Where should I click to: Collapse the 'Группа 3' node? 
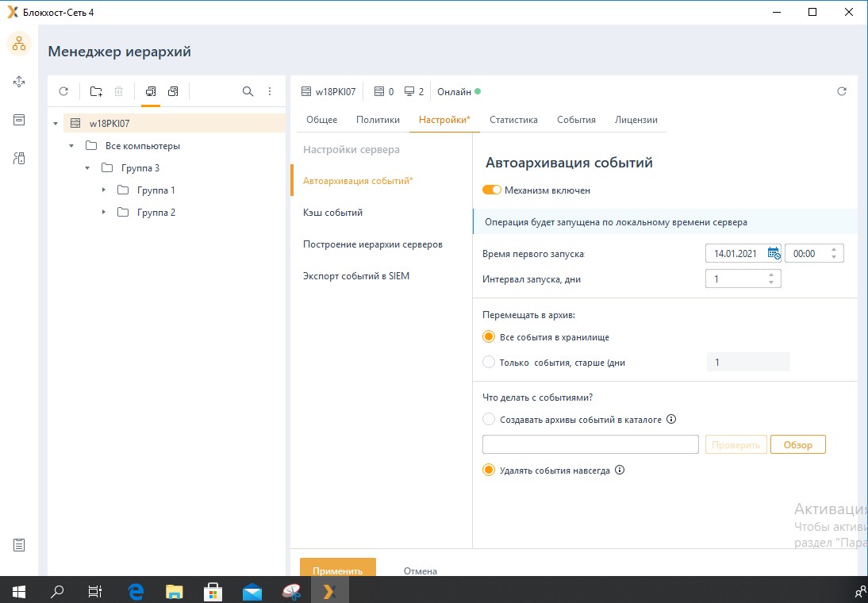coord(87,167)
